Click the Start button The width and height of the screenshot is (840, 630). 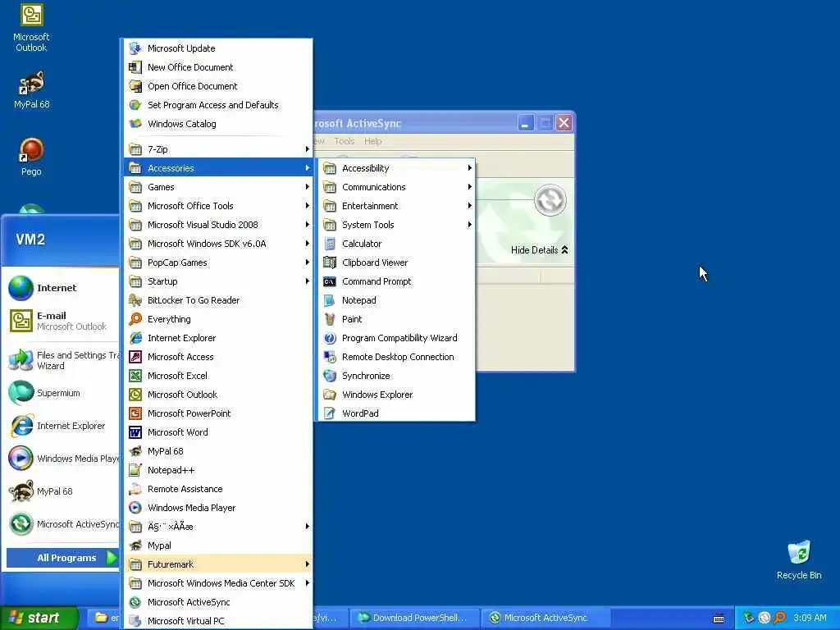point(39,618)
